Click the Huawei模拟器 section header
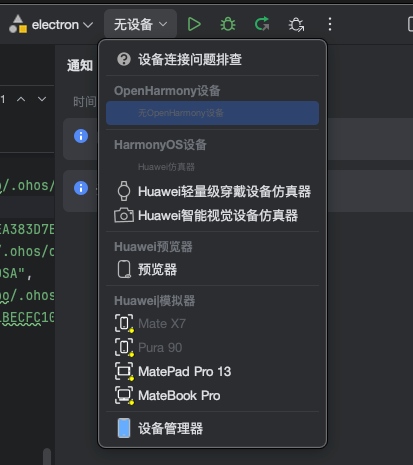The width and height of the screenshot is (413, 465). coord(154,301)
